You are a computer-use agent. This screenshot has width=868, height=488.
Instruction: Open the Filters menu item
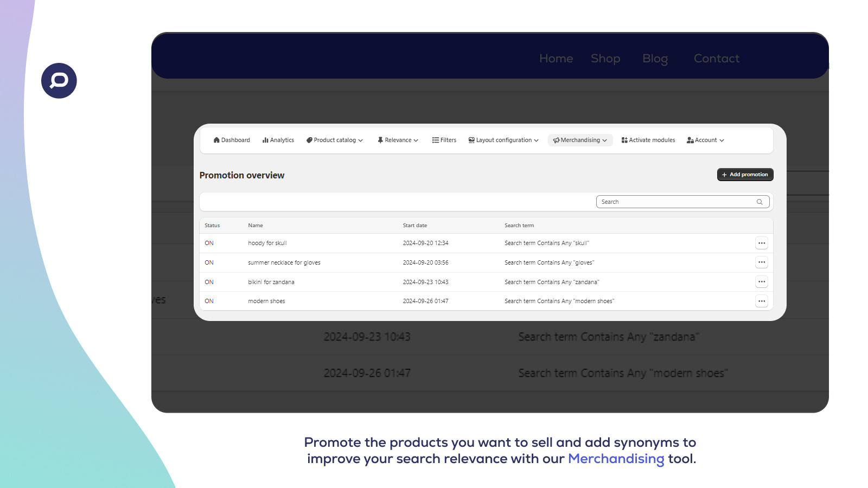[x=444, y=140]
